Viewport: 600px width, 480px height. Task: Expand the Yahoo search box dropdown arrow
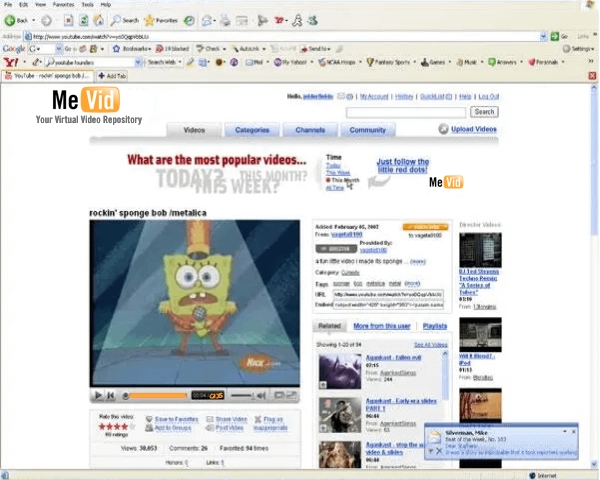pos(139,62)
